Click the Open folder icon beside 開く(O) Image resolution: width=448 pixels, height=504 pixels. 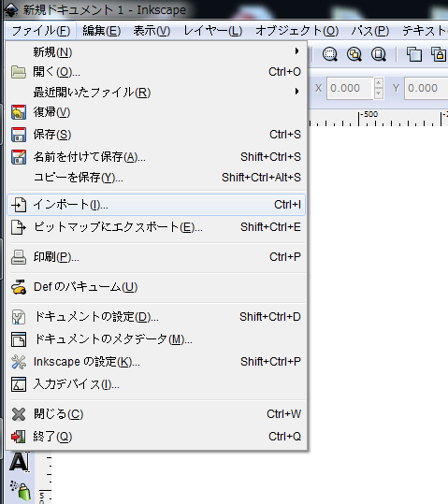click(x=19, y=72)
